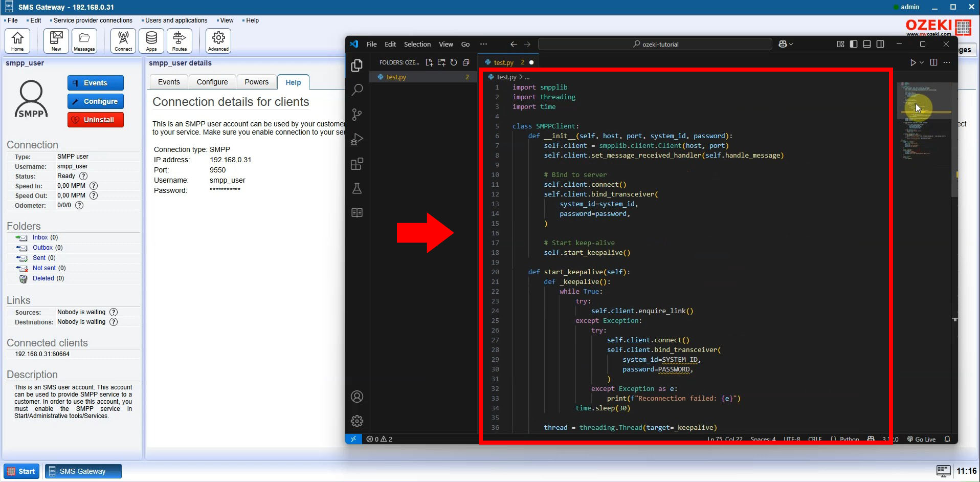Open the Messages toolbar icon
The width and height of the screenshot is (980, 482).
point(84,41)
